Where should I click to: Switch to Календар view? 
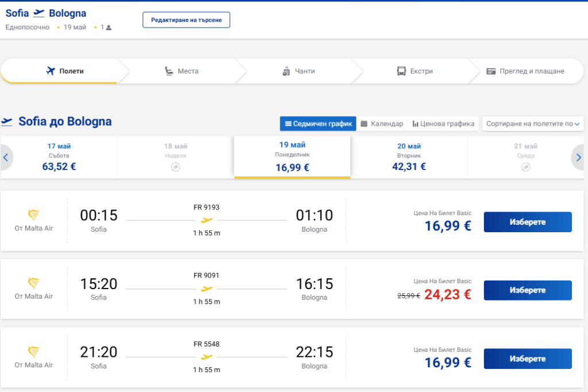(x=382, y=124)
